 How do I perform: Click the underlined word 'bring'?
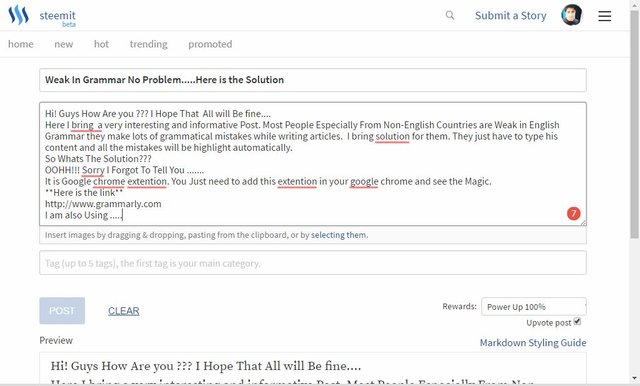coord(82,125)
